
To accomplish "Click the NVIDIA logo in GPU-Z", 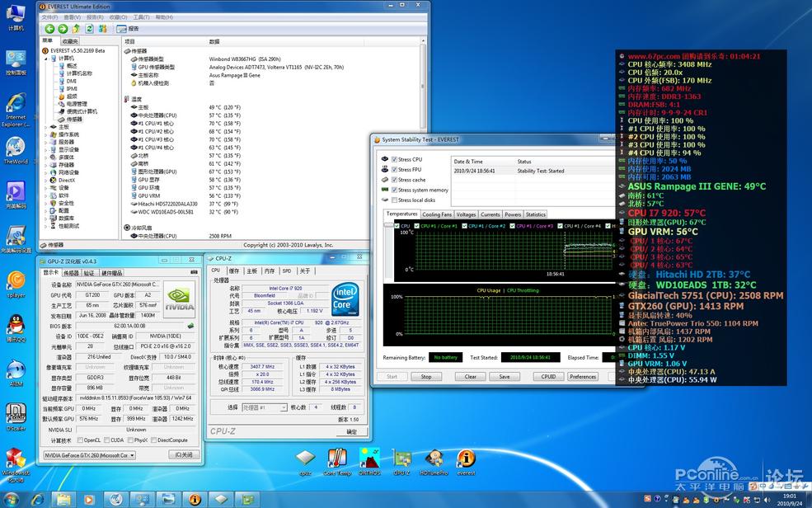I will pos(179,299).
